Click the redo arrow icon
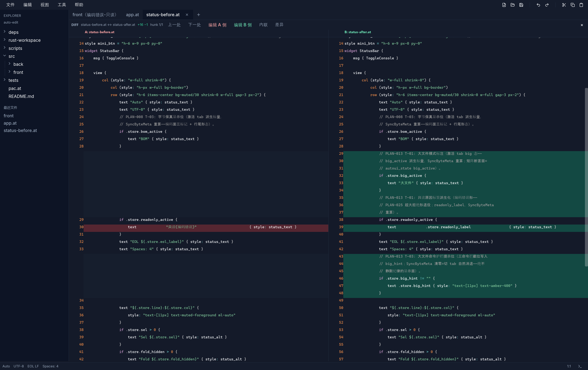 pos(547,5)
